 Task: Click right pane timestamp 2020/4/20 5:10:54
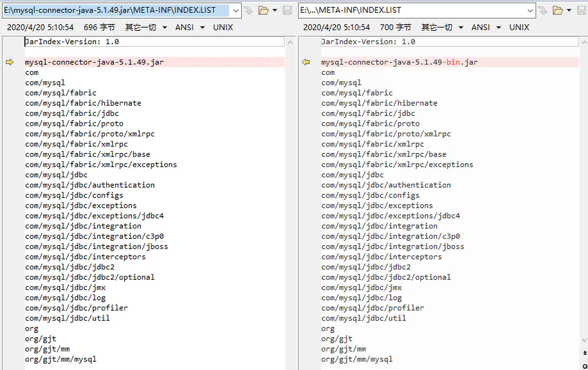[337, 27]
